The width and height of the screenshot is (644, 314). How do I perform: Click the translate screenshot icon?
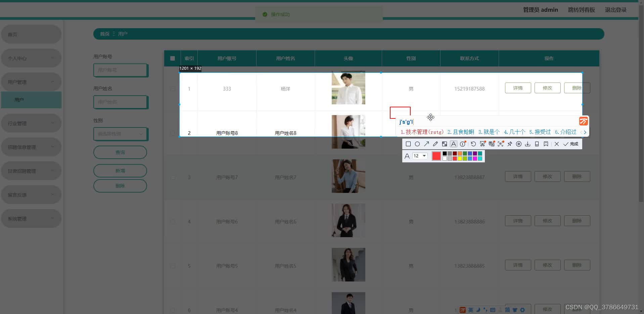coord(492,144)
